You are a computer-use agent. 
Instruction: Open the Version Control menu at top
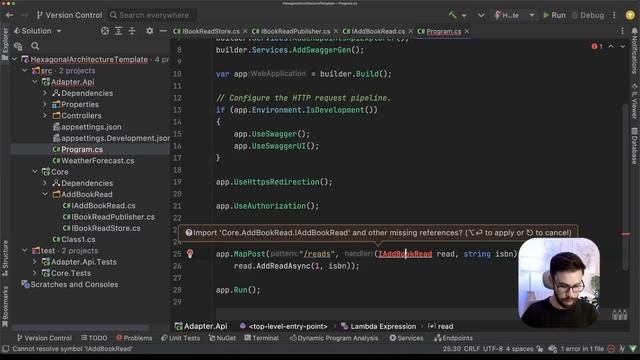click(69, 15)
